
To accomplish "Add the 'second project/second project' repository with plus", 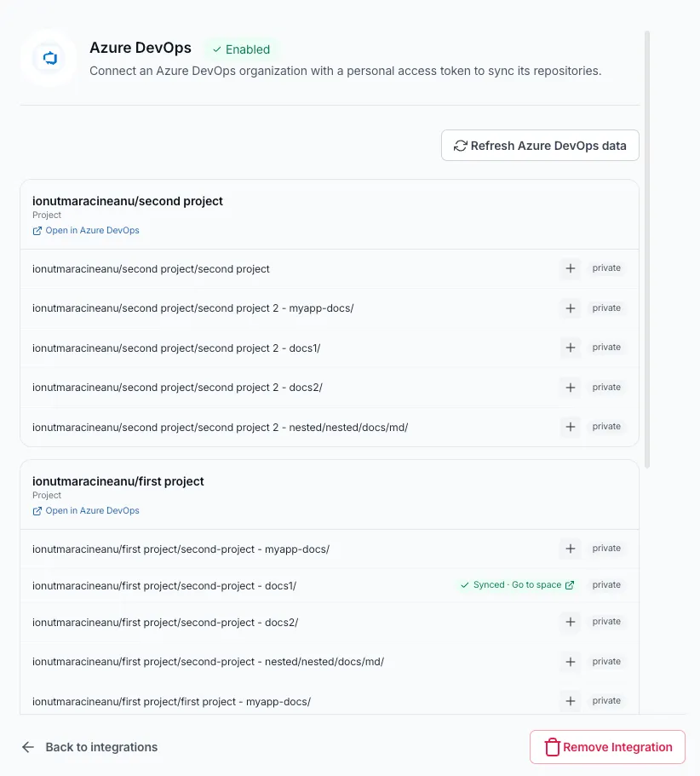I will pyautogui.click(x=571, y=268).
